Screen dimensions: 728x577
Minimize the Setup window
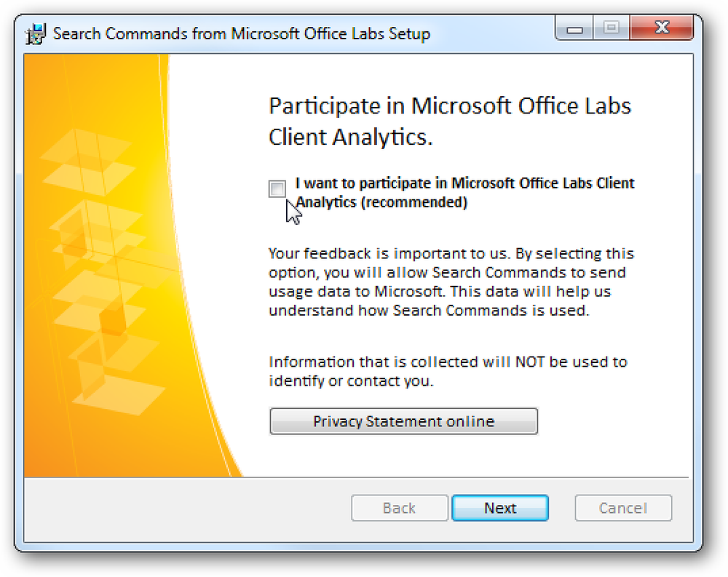pyautogui.click(x=574, y=28)
